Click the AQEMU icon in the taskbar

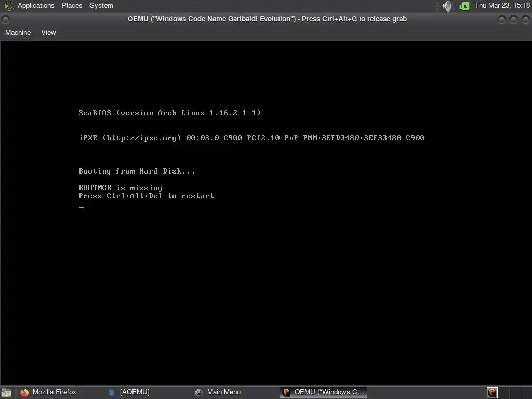pos(112,393)
